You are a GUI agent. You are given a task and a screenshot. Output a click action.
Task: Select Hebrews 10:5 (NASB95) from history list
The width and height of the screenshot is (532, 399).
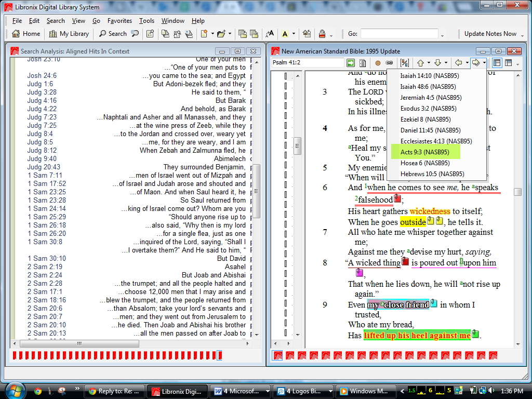(432, 174)
